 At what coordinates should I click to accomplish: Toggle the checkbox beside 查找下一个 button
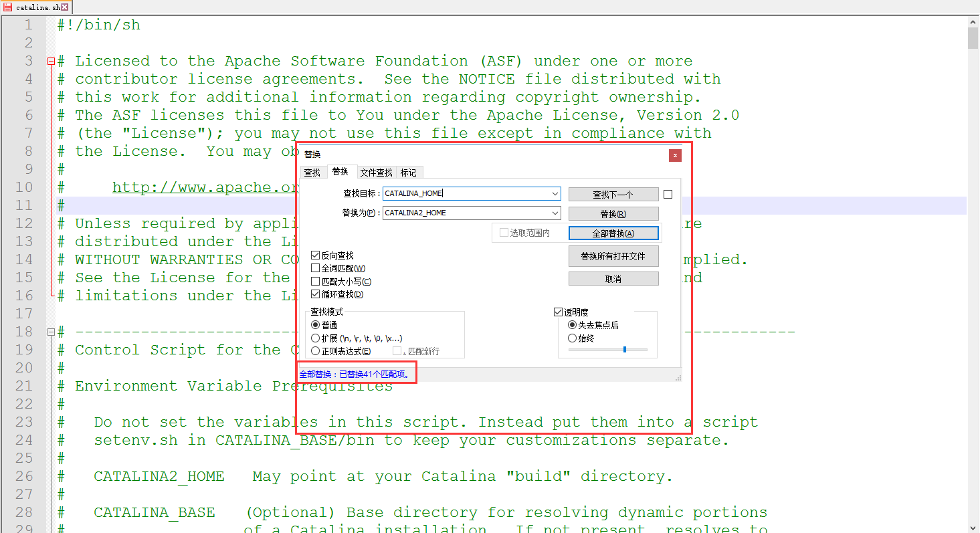click(668, 195)
